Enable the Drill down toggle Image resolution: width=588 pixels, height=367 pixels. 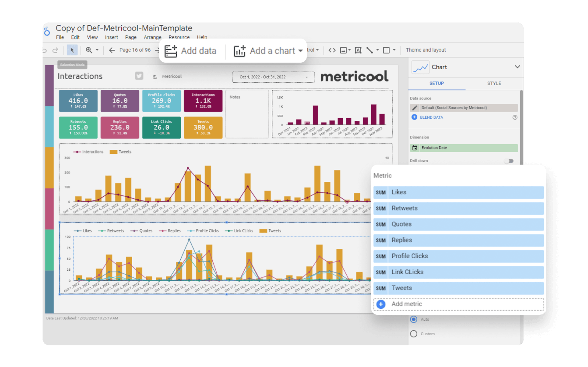coord(509,161)
